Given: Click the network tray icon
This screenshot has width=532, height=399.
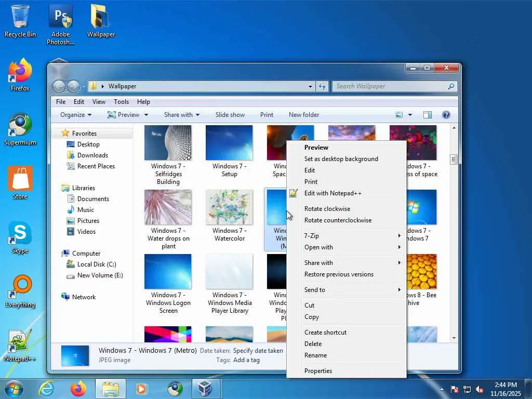Looking at the screenshot, I should (x=467, y=389).
